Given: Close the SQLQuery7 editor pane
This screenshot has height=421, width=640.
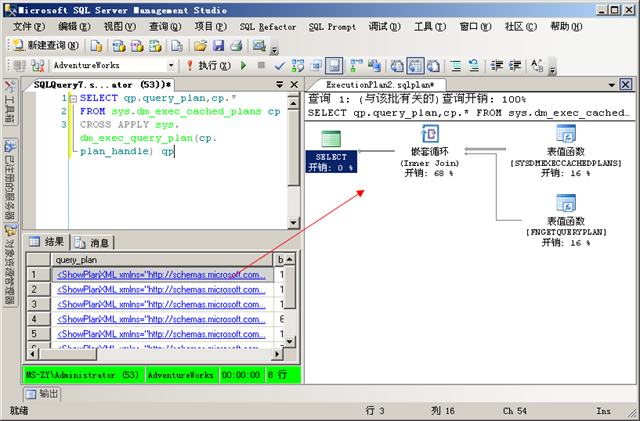Looking at the screenshot, I should [x=294, y=84].
